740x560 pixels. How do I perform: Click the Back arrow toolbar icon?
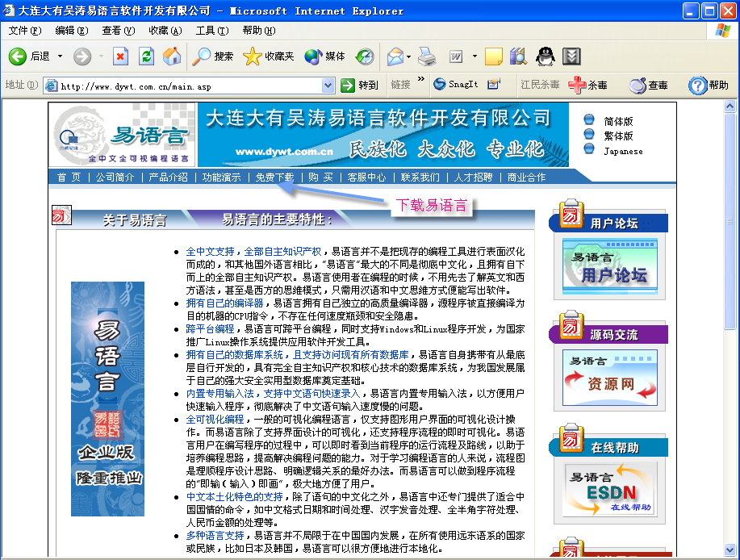click(x=18, y=56)
